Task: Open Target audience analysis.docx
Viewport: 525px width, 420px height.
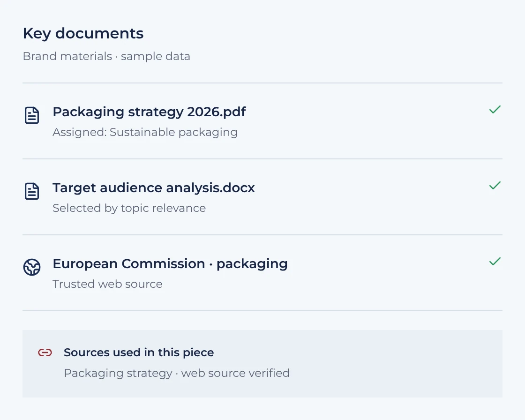Action: point(154,188)
